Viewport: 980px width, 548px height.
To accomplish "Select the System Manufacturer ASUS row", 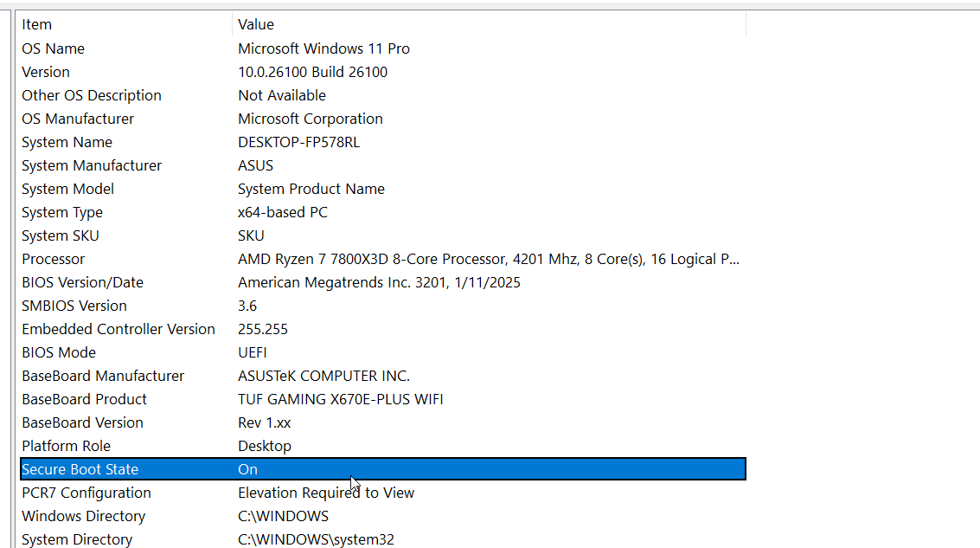I will click(x=92, y=165).
